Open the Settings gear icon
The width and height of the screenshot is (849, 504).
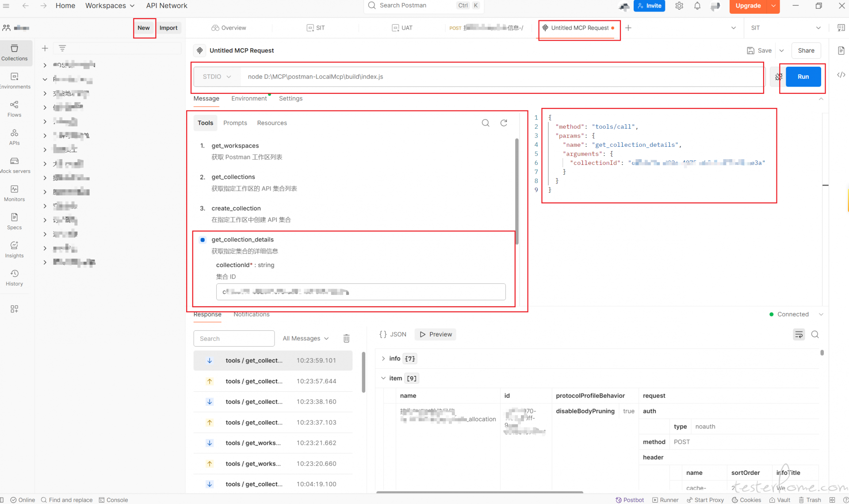point(679,6)
